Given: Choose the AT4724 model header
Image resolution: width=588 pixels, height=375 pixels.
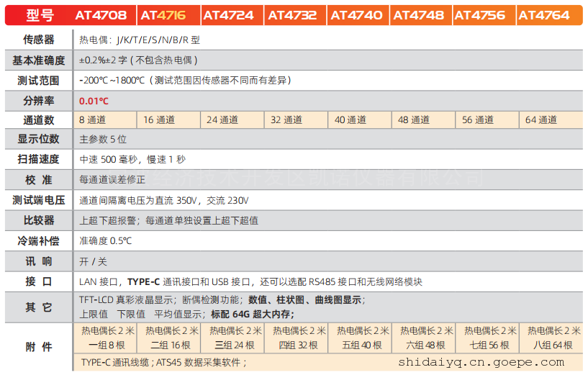Looking at the screenshot, I should point(230,15).
